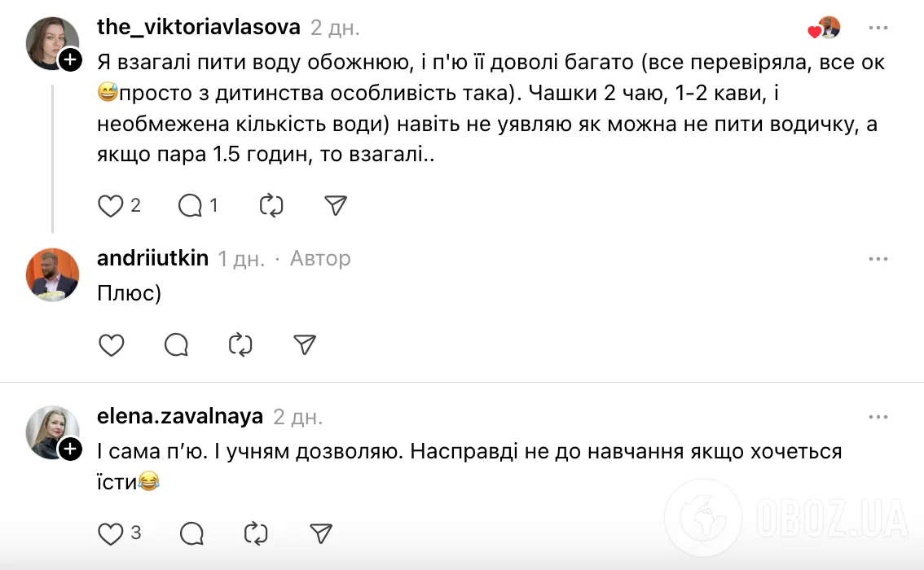Screen dimensions: 924x570
Task: Select the '2 дн.' timestamp on the top comment
Action: click(x=334, y=27)
